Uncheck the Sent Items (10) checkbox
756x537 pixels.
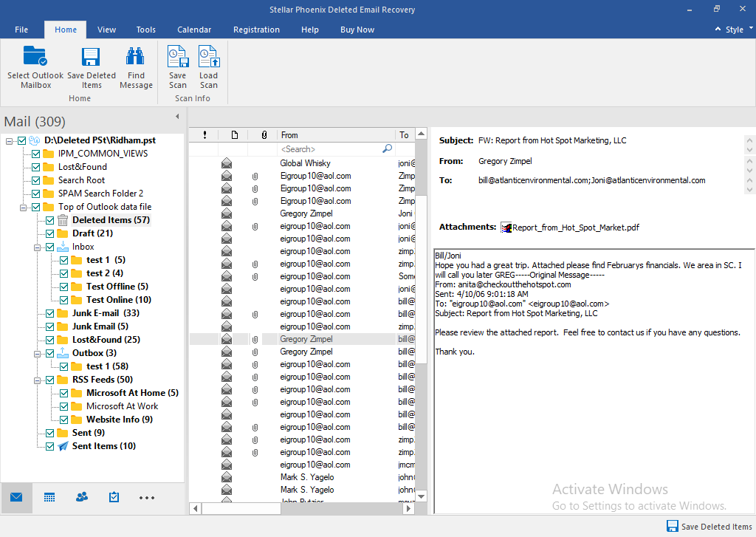49,446
